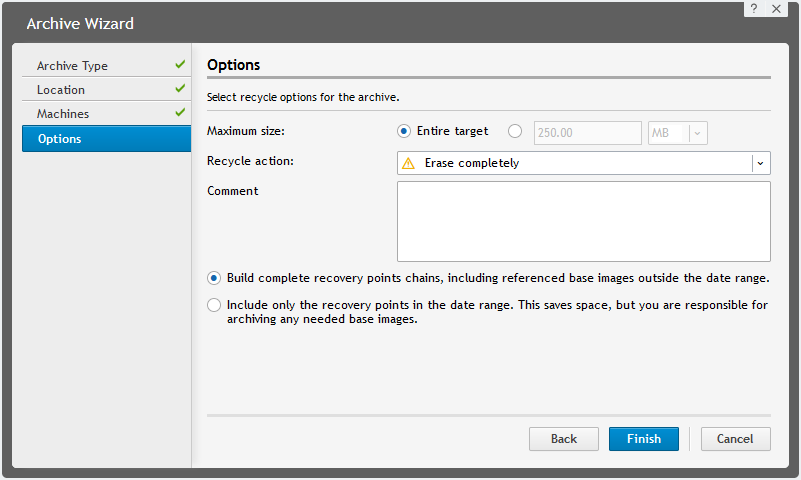
Task: Choose Build complete recovery points chains option
Action: [214, 278]
